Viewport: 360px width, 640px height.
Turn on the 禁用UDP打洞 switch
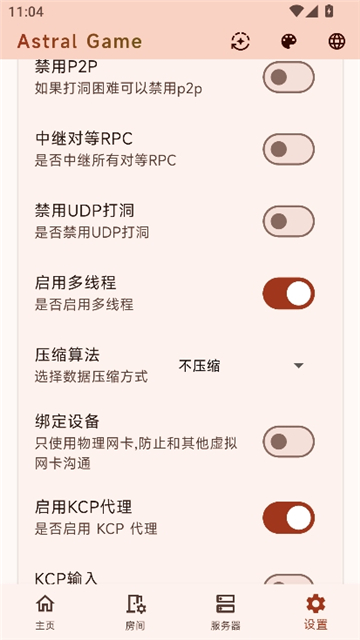(289, 221)
